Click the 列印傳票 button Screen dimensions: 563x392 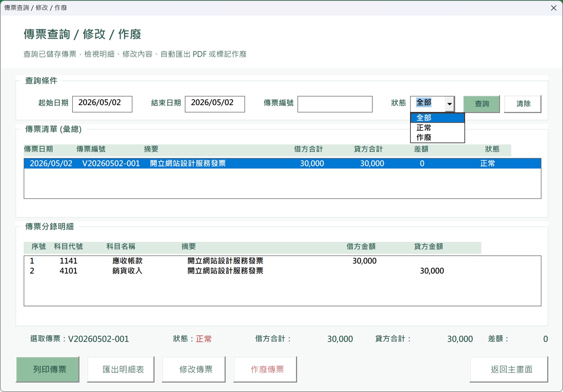47,369
